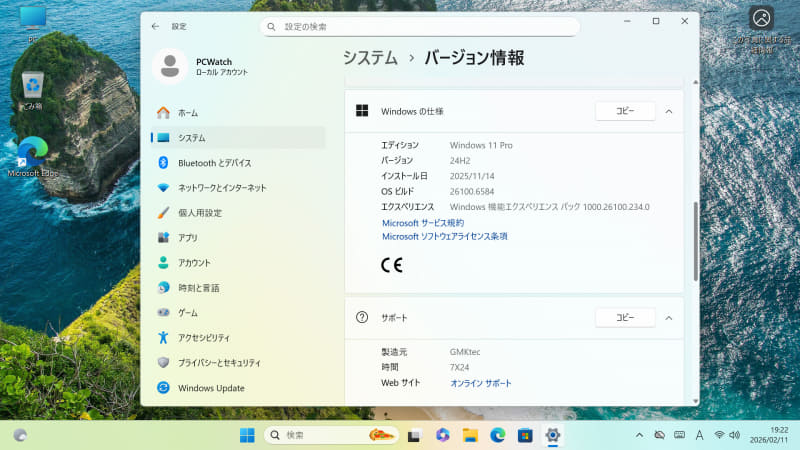Collapse the Support section
The height and width of the screenshot is (450, 800).
tap(669, 318)
